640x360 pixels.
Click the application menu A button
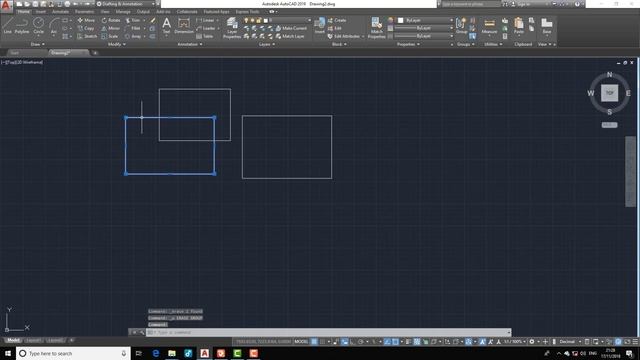coord(6,5)
